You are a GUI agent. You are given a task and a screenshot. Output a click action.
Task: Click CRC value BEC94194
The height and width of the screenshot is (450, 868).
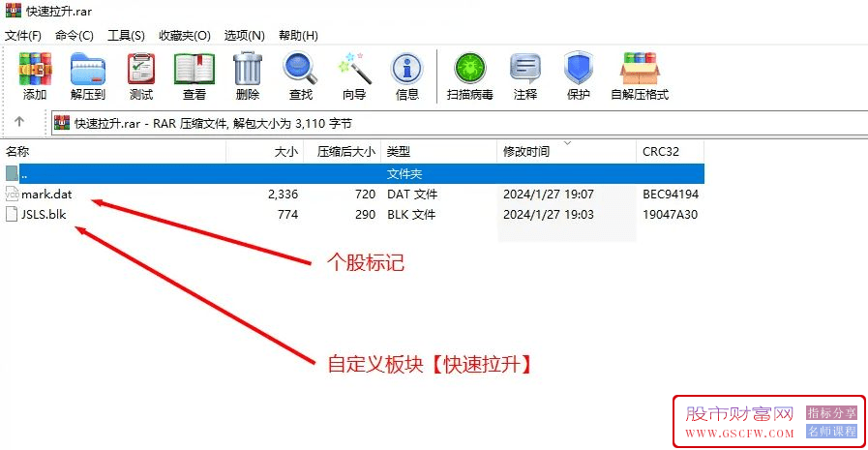[x=671, y=195]
